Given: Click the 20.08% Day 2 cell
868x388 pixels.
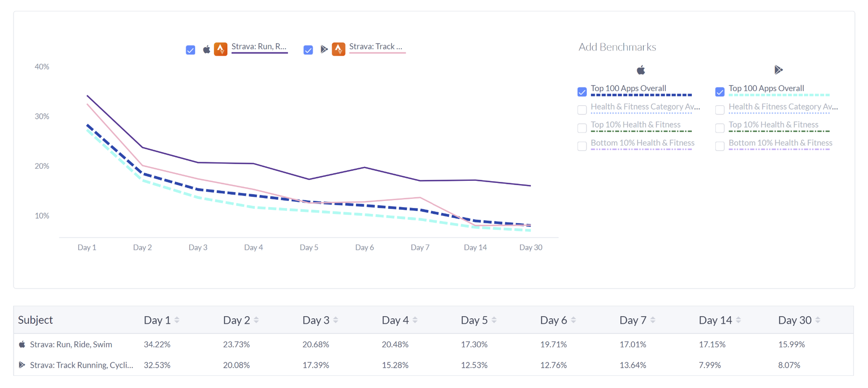Looking at the screenshot, I should click(x=236, y=365).
